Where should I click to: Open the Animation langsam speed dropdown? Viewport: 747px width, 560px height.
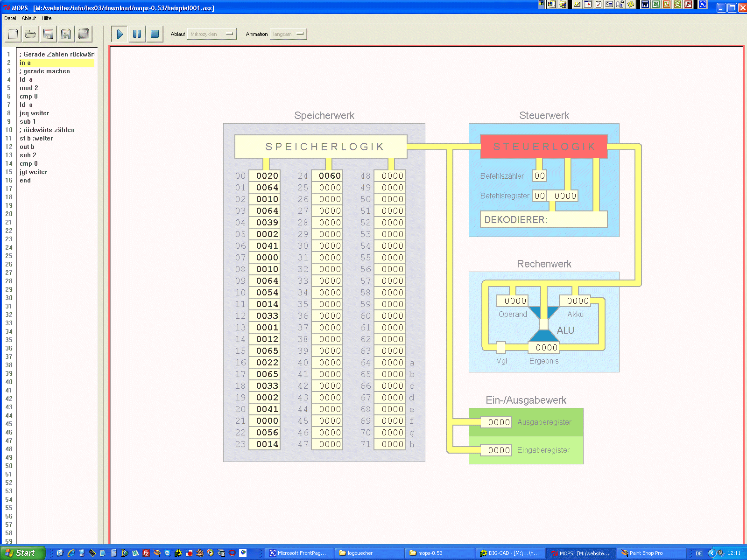pyautogui.click(x=288, y=34)
